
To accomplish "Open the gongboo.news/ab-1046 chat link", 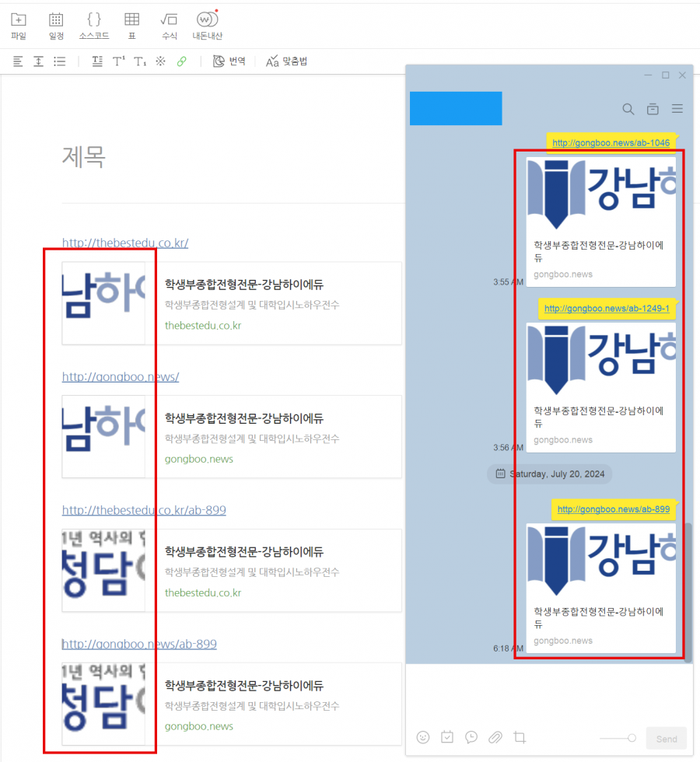I will pos(611,142).
